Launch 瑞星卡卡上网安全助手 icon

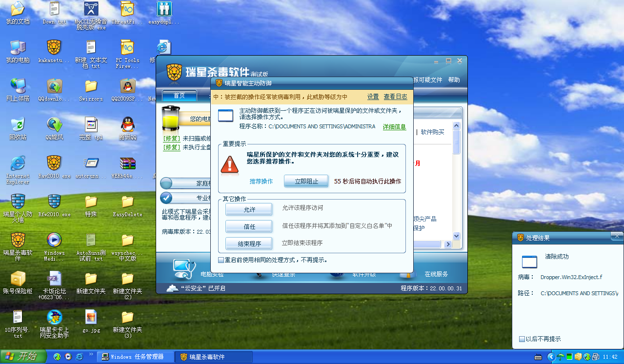point(54,324)
